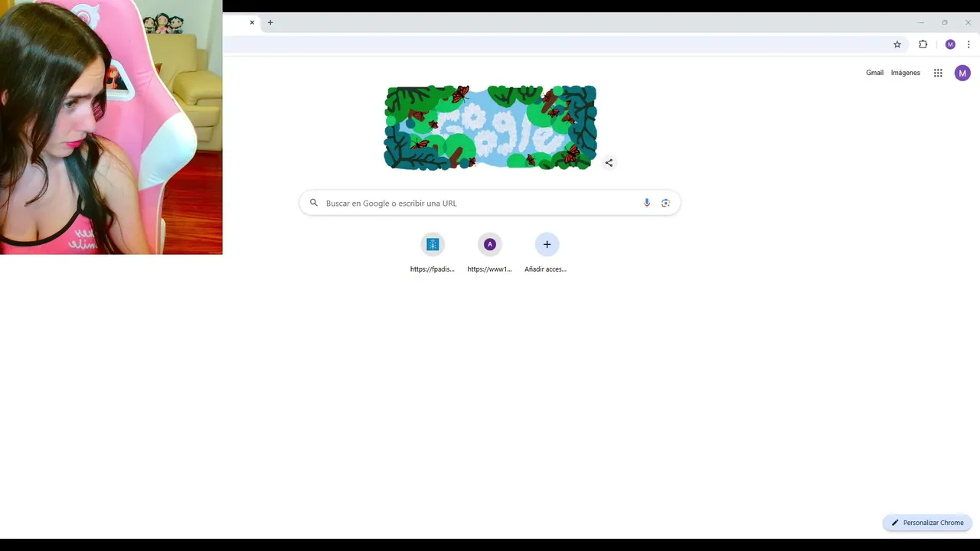The width and height of the screenshot is (980, 551).
Task: Open the https://fpadis... shortcut
Action: [433, 253]
